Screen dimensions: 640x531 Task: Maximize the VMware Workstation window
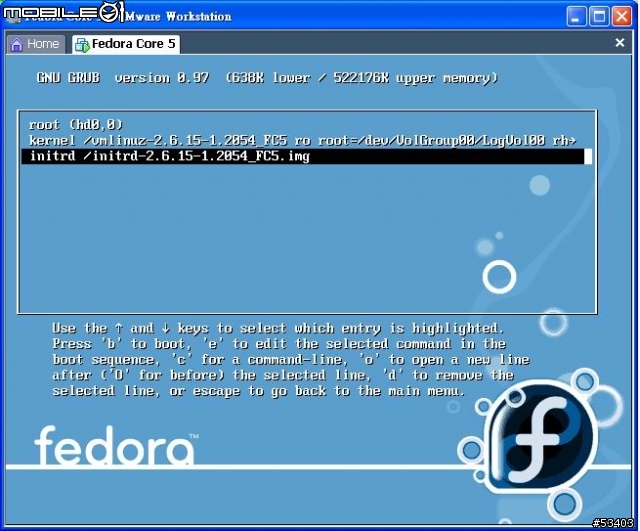click(x=599, y=17)
